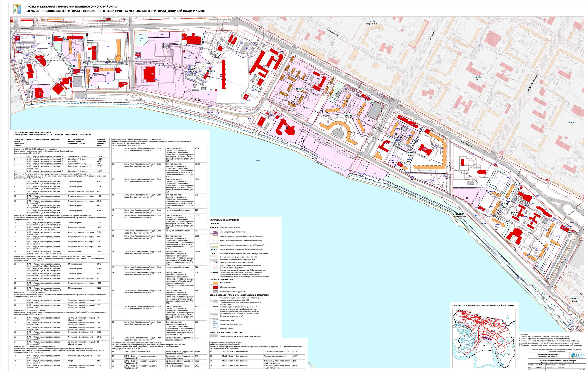Image resolution: width=588 pixels, height=373 pixels.
Task: Click the '03:01:02 С' quarter label
Action: coord(211,72)
